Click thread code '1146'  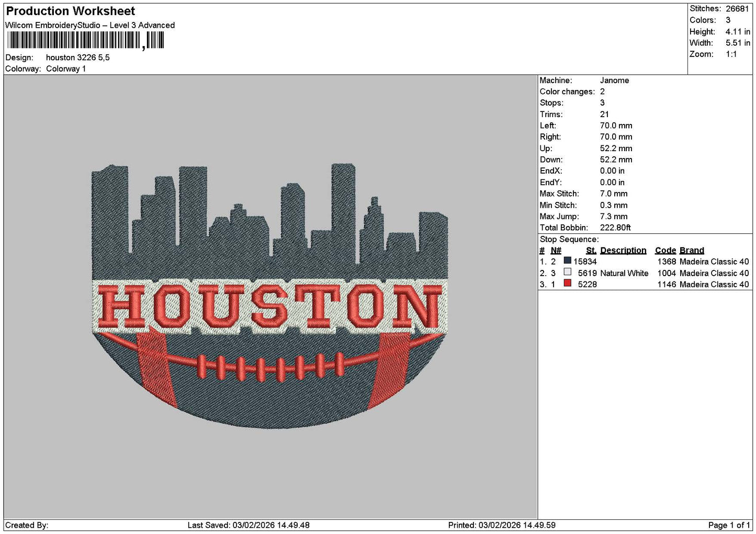pos(667,285)
